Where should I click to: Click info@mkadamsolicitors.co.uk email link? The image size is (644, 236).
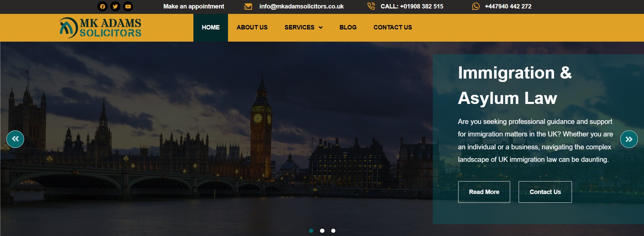(302, 6)
